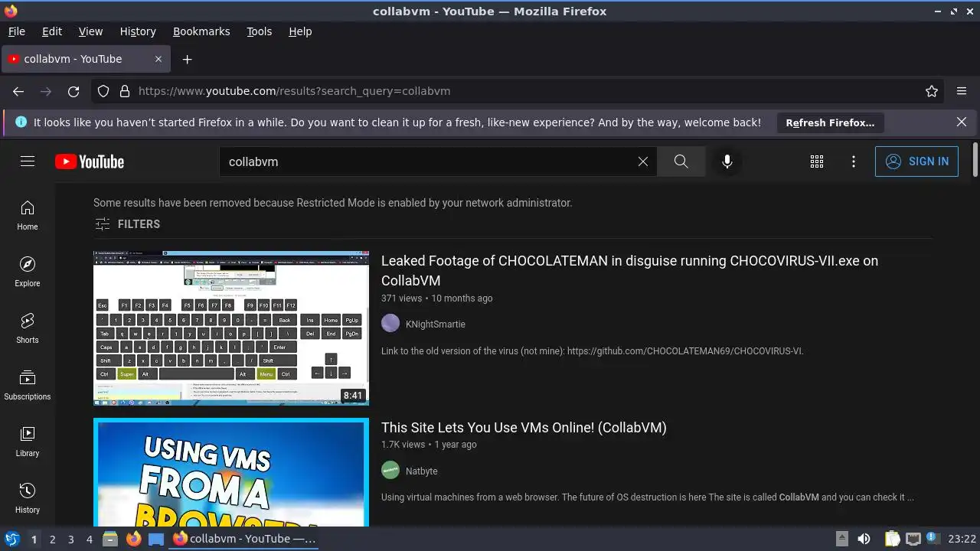The image size is (980, 551).
Task: Show site security padlock info
Action: coord(124,91)
